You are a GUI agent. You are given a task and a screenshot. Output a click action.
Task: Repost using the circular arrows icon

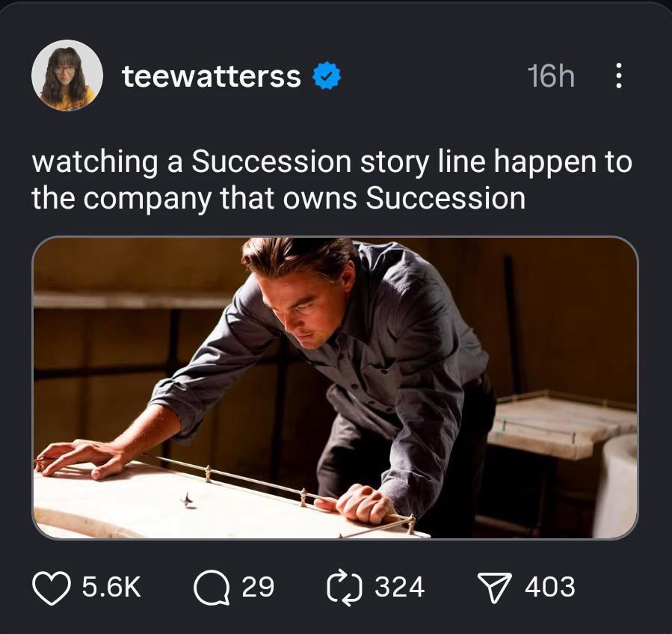(x=344, y=587)
